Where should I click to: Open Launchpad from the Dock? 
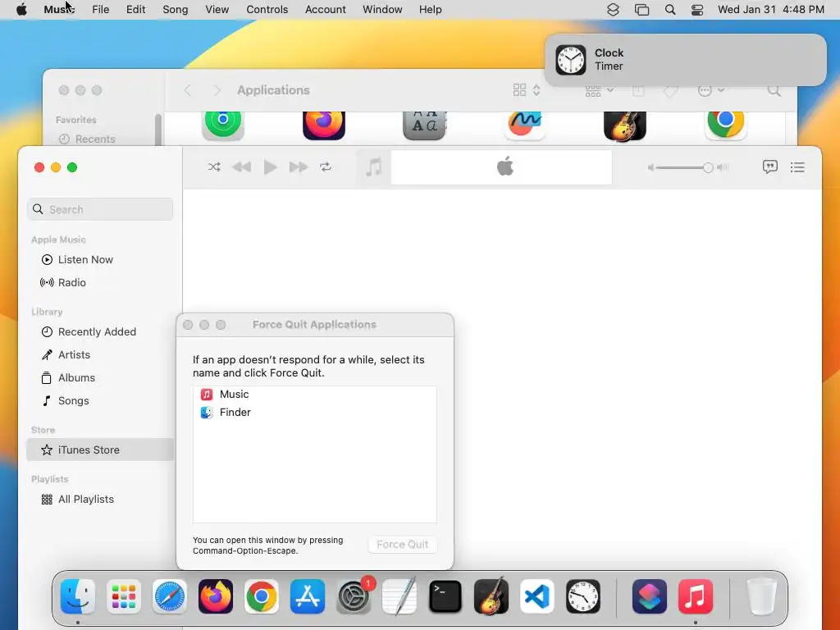124,596
